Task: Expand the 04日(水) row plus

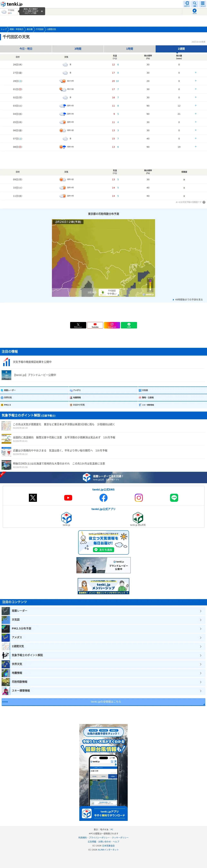Action: click(x=196, y=114)
